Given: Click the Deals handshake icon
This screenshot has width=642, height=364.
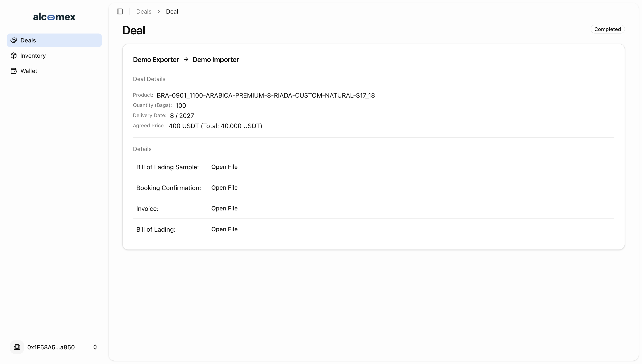Looking at the screenshot, I should click(14, 40).
